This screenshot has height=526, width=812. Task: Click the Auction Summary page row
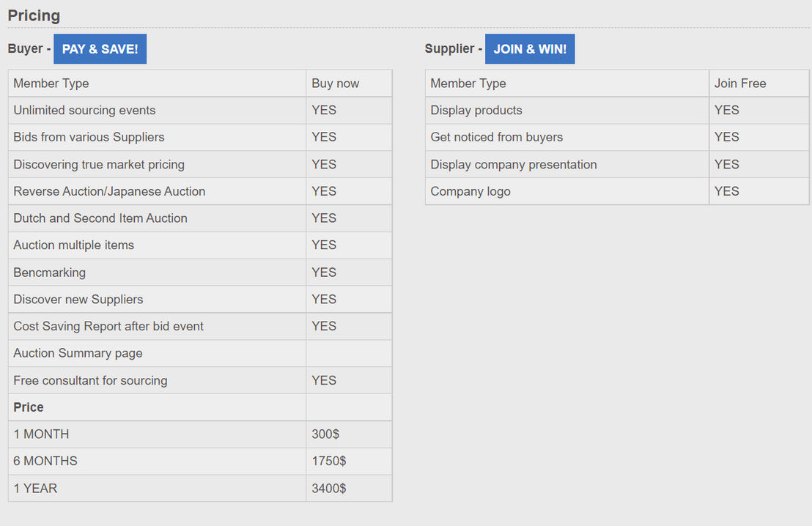[x=200, y=354]
